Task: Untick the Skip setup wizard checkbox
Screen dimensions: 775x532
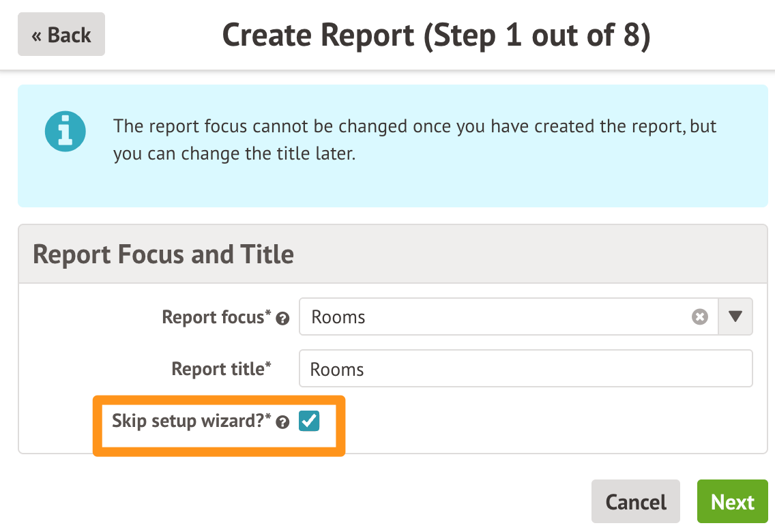Action: (309, 422)
